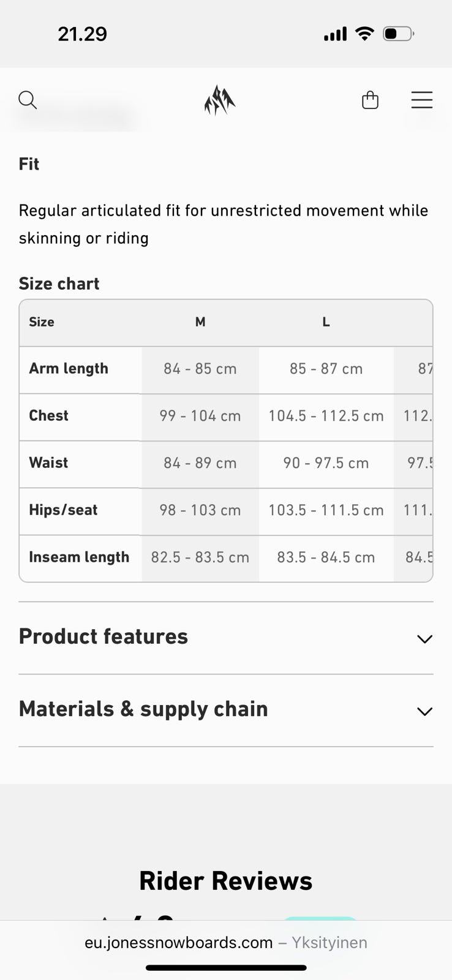
Task: Expand Product features chevron arrow
Action: click(424, 639)
